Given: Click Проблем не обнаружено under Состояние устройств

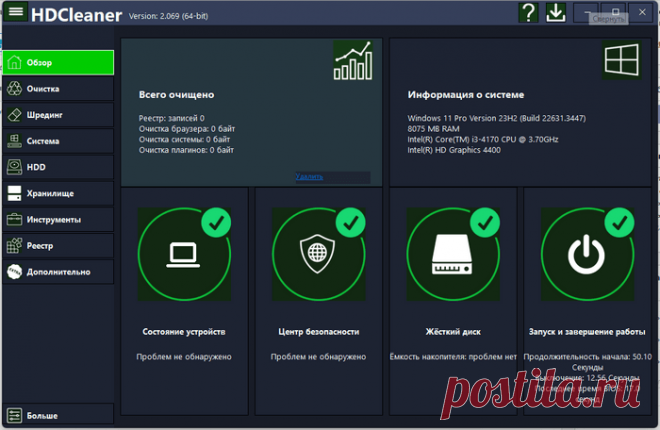Looking at the screenshot, I should [x=184, y=357].
